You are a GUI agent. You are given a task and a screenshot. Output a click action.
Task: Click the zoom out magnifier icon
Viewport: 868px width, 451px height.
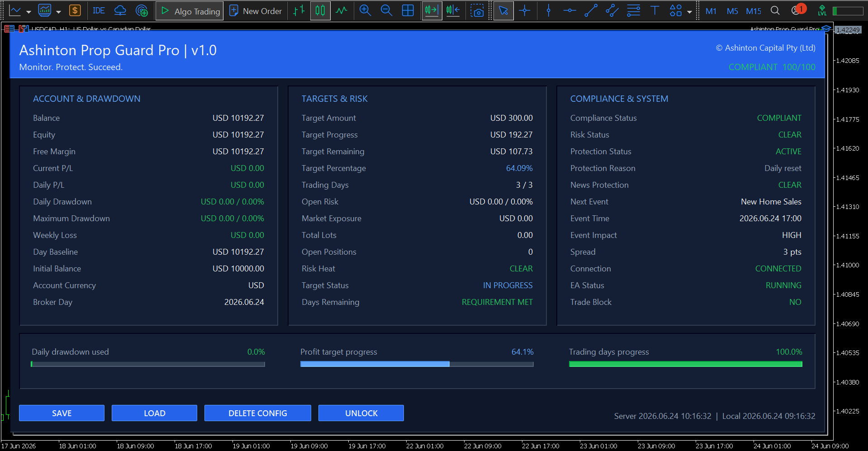[386, 10]
